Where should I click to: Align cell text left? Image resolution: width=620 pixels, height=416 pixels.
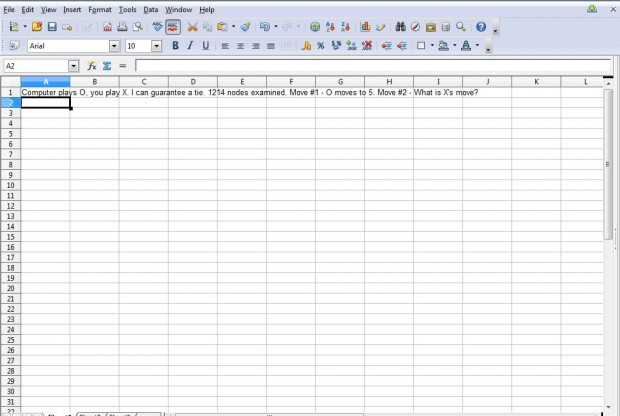(225, 46)
